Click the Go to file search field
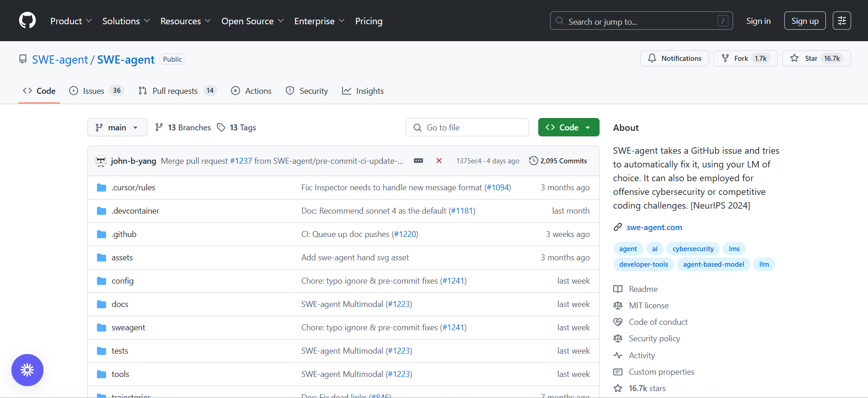This screenshot has width=868, height=398. (x=467, y=127)
